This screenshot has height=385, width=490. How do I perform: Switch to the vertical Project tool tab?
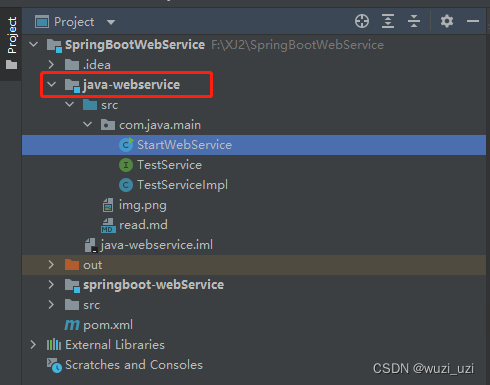click(11, 35)
